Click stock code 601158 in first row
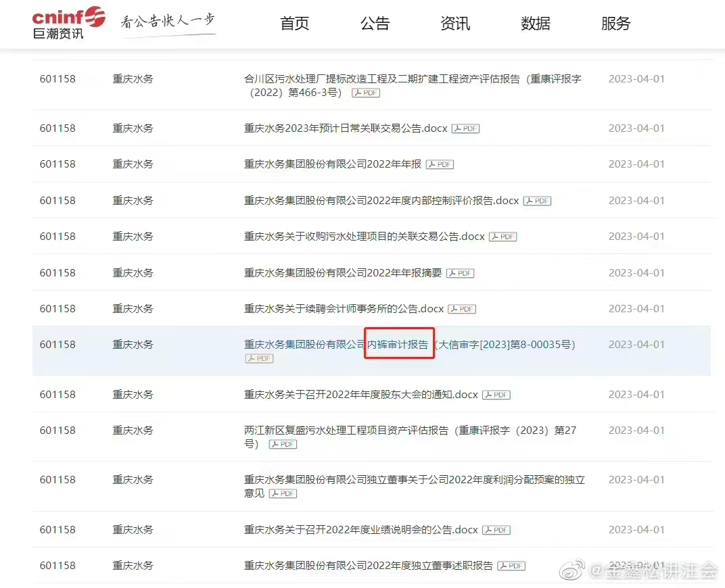 point(57,79)
